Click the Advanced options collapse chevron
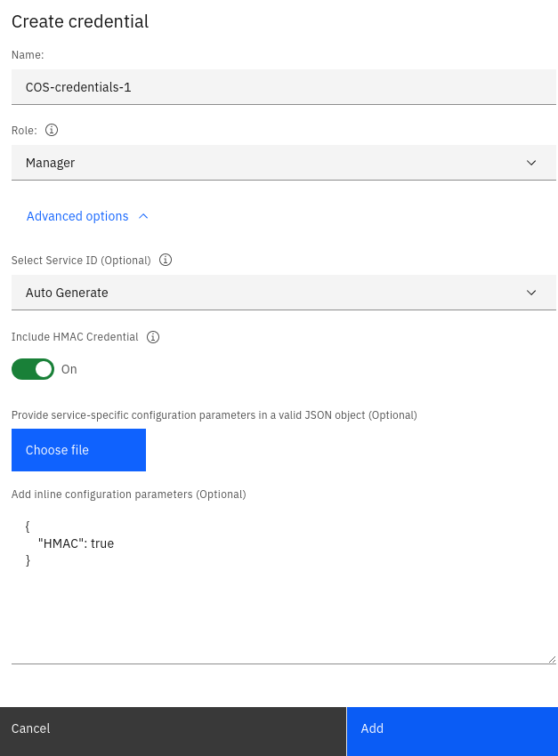 [x=142, y=215]
